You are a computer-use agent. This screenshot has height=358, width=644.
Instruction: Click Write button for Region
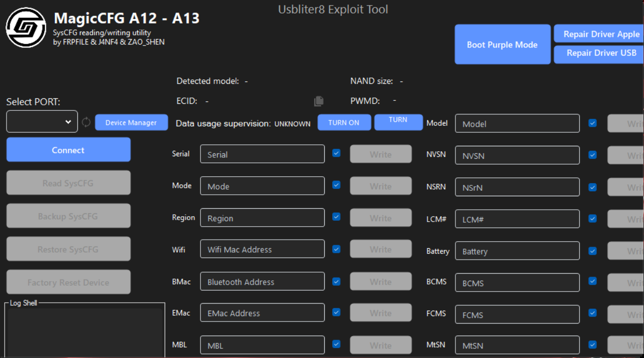[x=381, y=218]
